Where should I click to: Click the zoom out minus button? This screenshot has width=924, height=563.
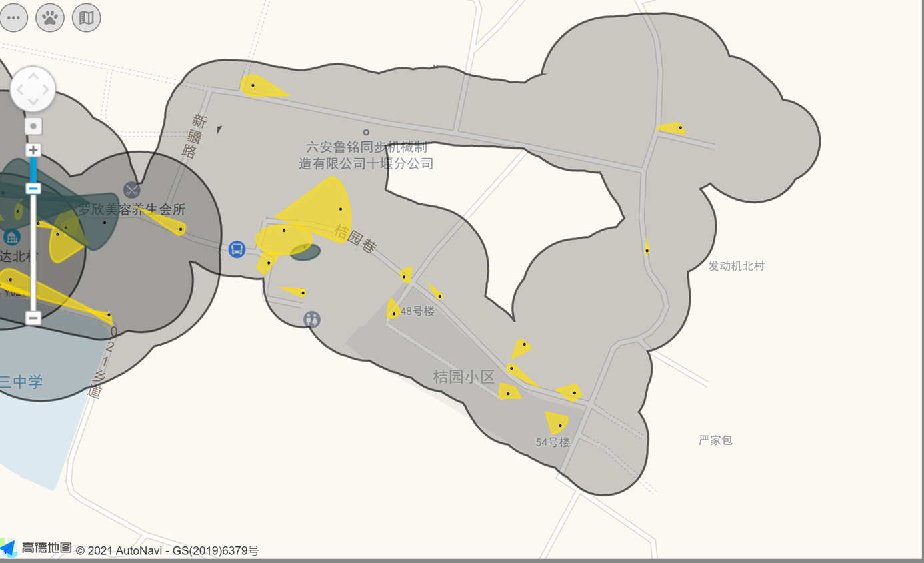click(x=33, y=318)
